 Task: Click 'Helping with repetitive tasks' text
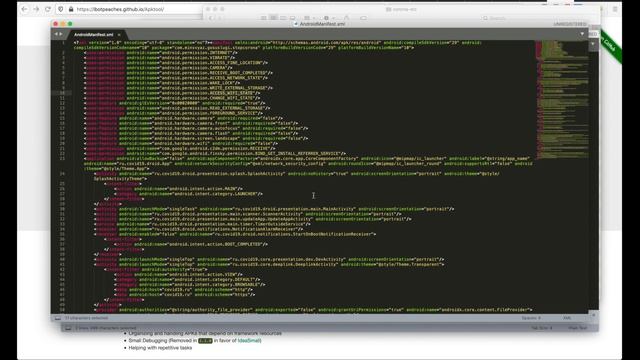(x=160, y=348)
